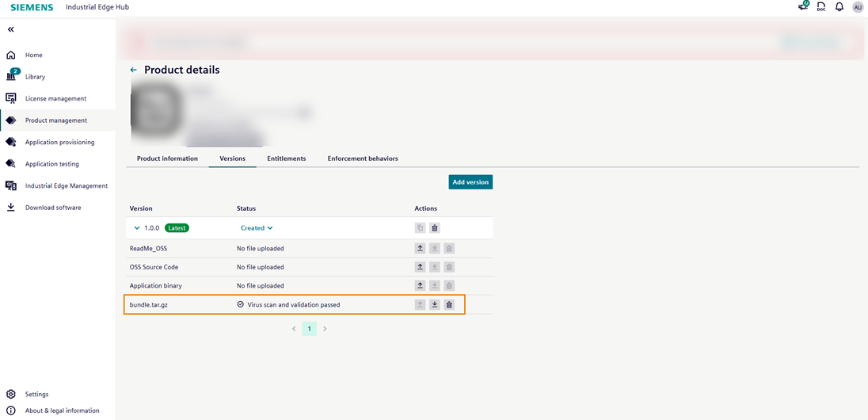868x420 pixels.
Task: Switch to the Product information tab
Action: (167, 158)
